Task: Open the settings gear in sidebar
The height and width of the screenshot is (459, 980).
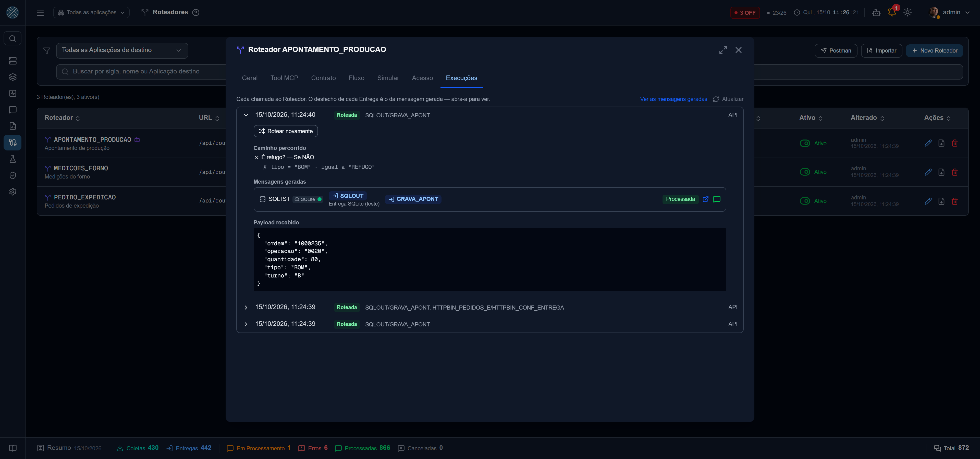Action: tap(13, 192)
